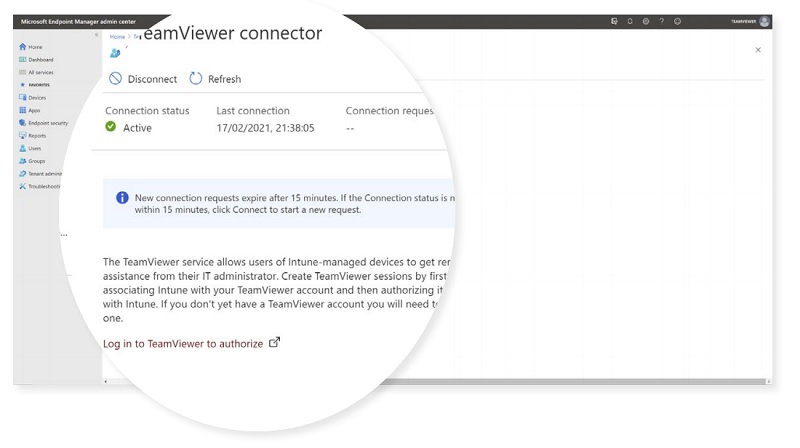Open the help question mark icon
The height and width of the screenshot is (448, 800).
[661, 21]
